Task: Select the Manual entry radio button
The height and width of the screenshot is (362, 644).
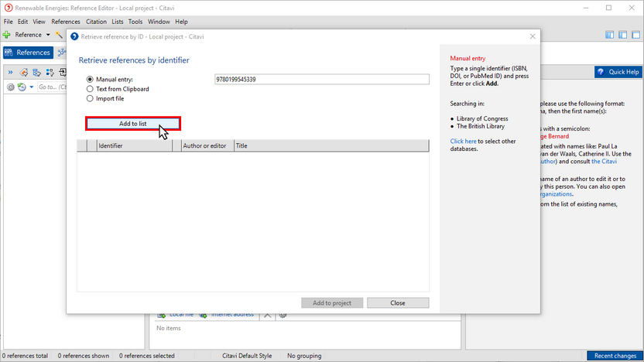Action: click(x=90, y=79)
